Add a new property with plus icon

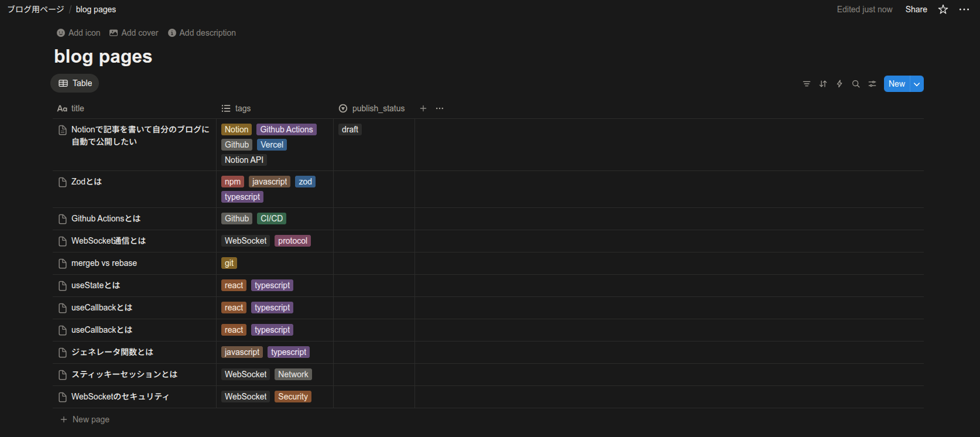point(423,108)
